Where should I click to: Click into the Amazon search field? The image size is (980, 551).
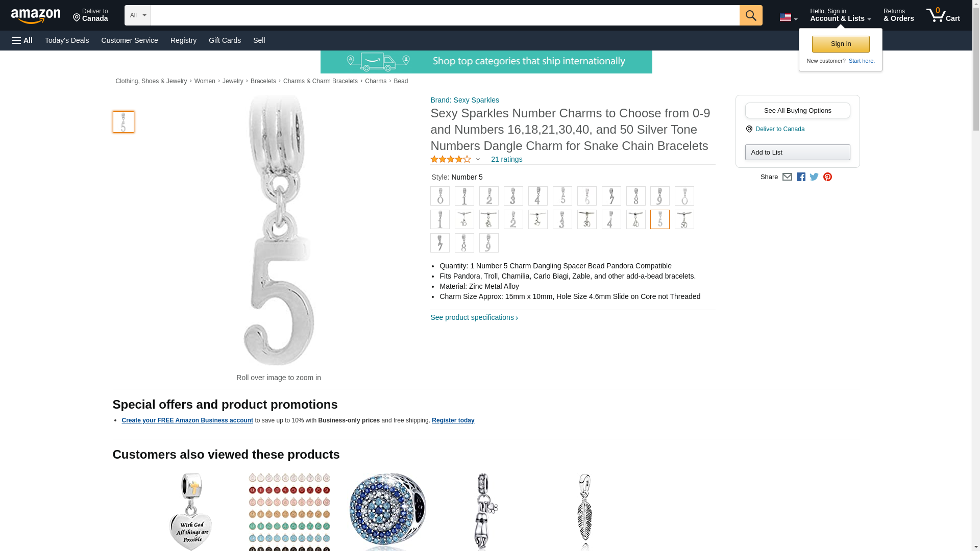(x=445, y=15)
